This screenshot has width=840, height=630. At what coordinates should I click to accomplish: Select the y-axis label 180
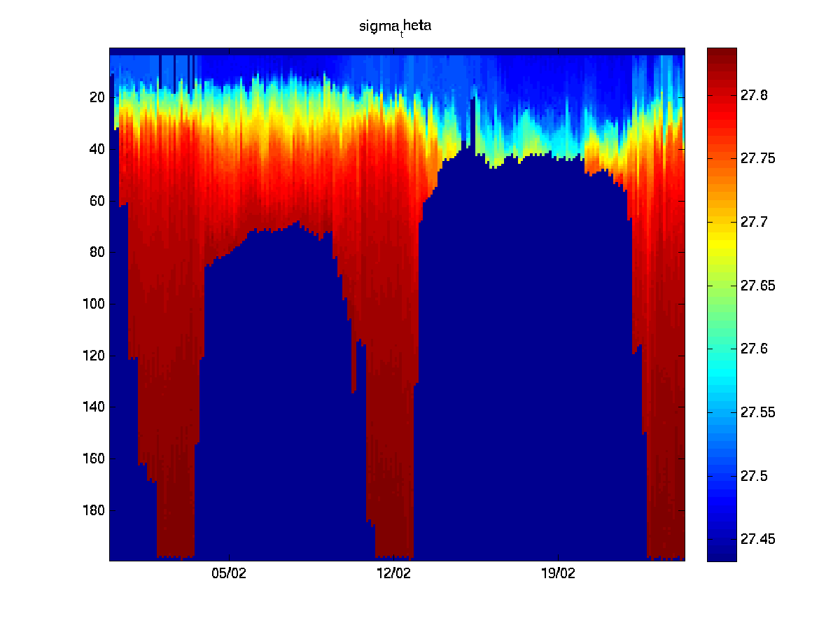(95, 510)
